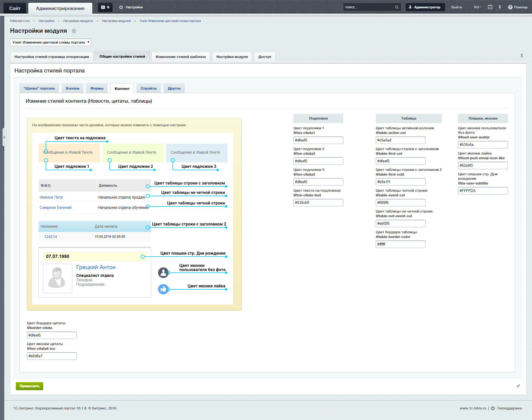Click the Администратор user button
The image size is (532, 420).
pos(425,7)
